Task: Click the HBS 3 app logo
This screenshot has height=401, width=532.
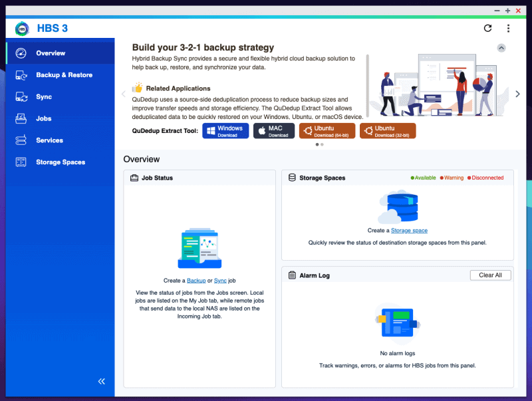Action: [22, 29]
